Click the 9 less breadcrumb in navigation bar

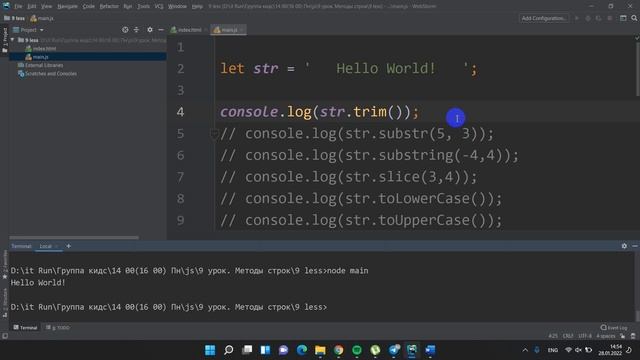(x=14, y=18)
